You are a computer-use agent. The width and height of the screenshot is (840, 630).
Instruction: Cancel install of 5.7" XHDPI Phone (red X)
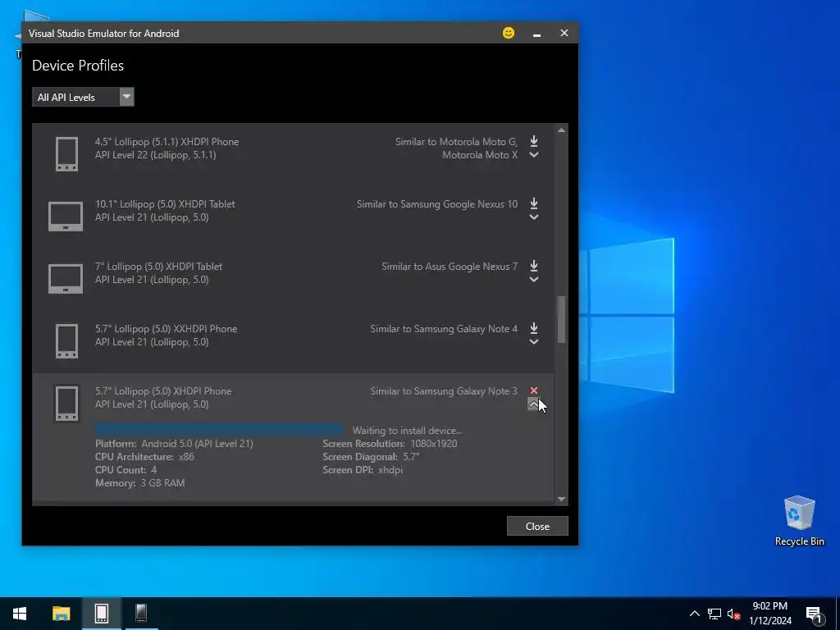(x=533, y=390)
